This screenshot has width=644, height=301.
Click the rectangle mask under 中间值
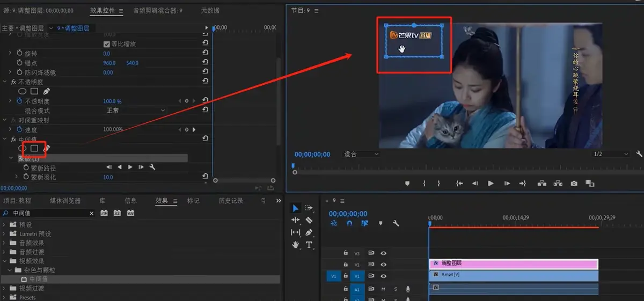tap(34, 148)
